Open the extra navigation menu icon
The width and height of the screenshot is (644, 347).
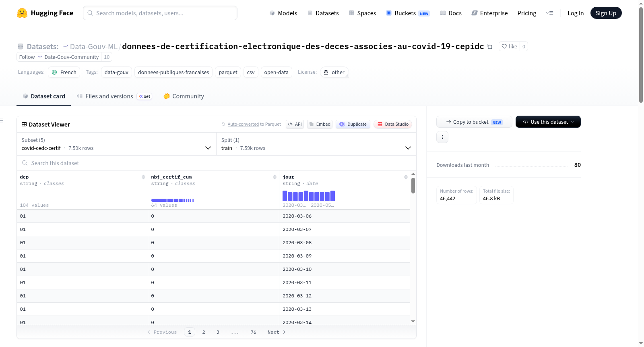point(549,13)
